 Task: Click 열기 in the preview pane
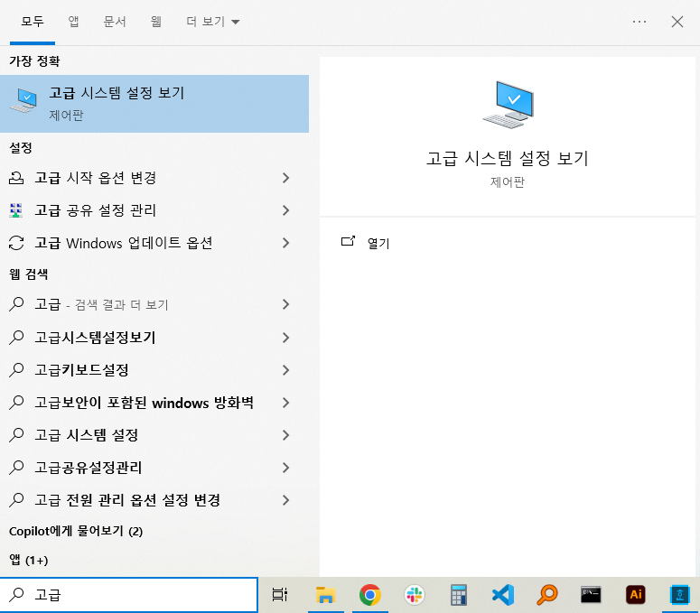378,243
